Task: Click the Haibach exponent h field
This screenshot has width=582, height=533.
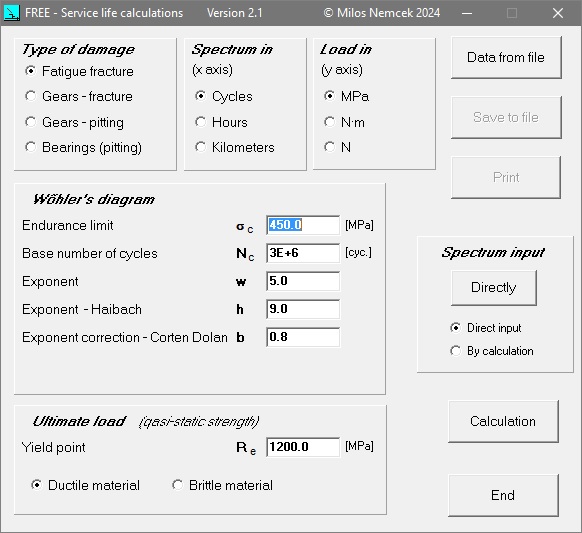Action: tap(303, 309)
